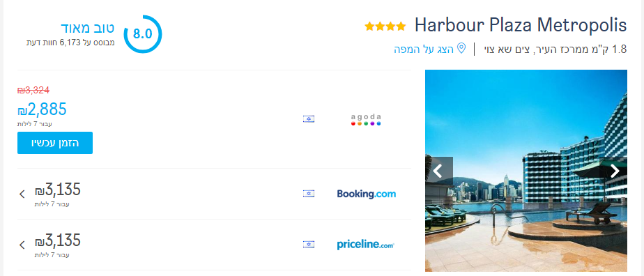Show previous hotel photo with left arrow
Viewport: 644px width, 276px height.
(438, 171)
